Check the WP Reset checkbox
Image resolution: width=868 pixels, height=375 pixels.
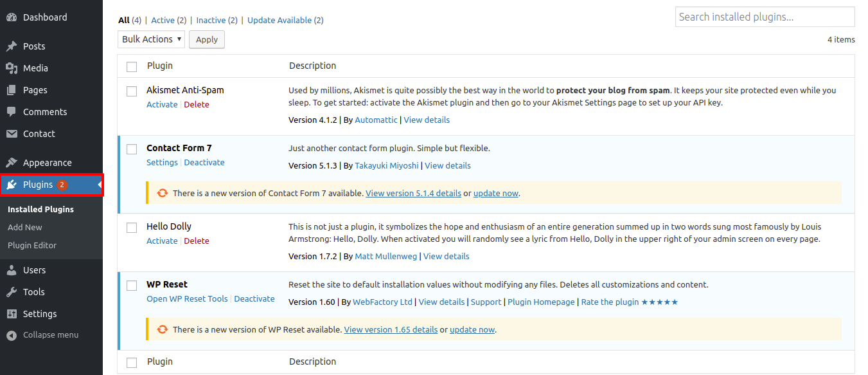click(132, 286)
